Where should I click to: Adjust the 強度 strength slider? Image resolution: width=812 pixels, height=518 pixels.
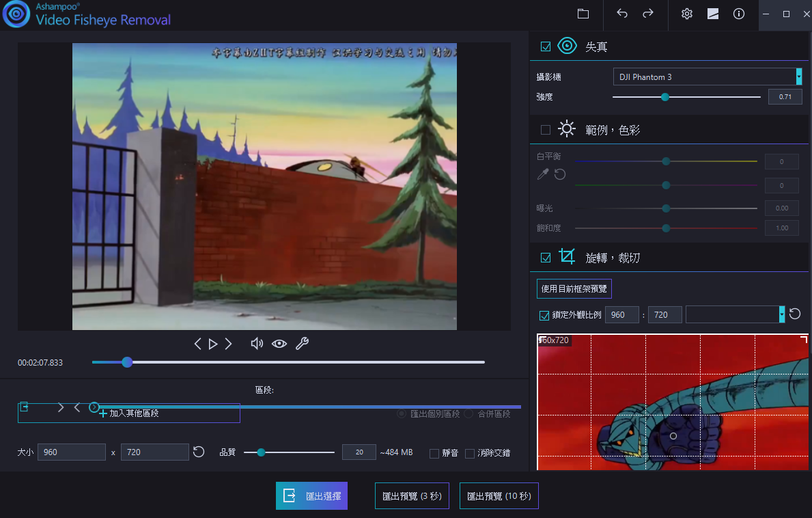(686, 97)
